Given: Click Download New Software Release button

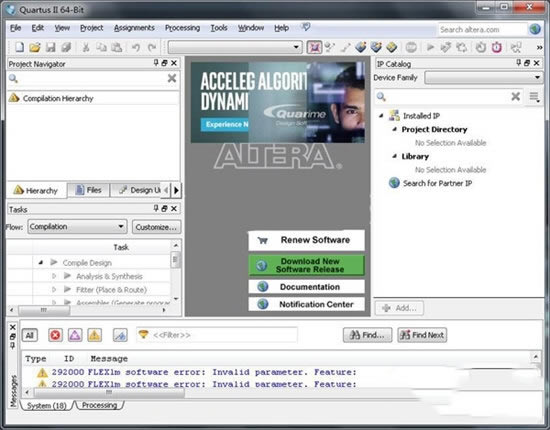Looking at the screenshot, I should (x=306, y=265).
